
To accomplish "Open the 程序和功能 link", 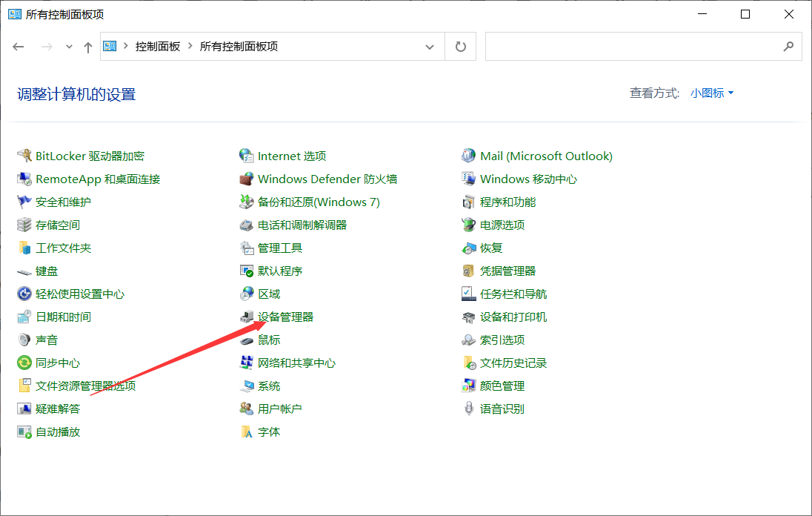I will (x=507, y=202).
